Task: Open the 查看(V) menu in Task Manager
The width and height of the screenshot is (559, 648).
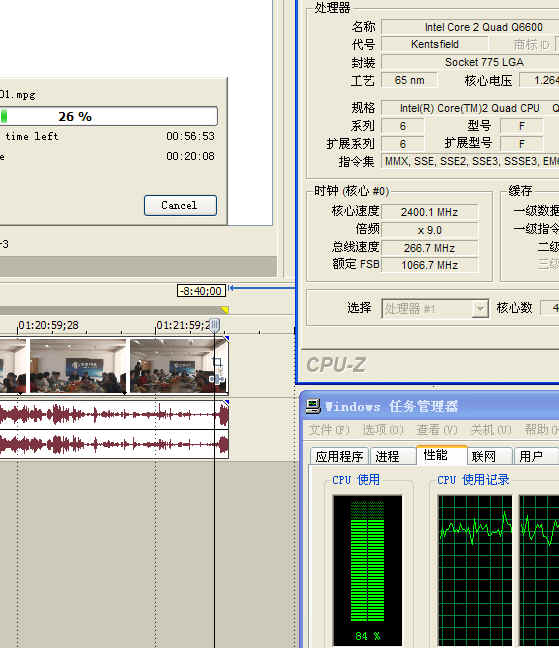Action: click(437, 430)
